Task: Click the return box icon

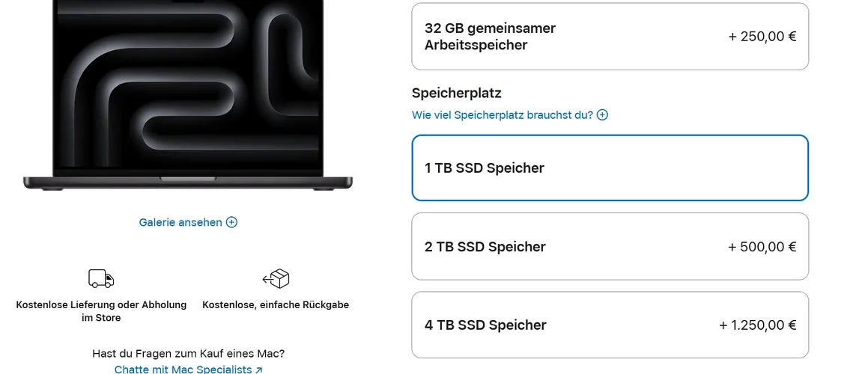Action: [x=276, y=279]
